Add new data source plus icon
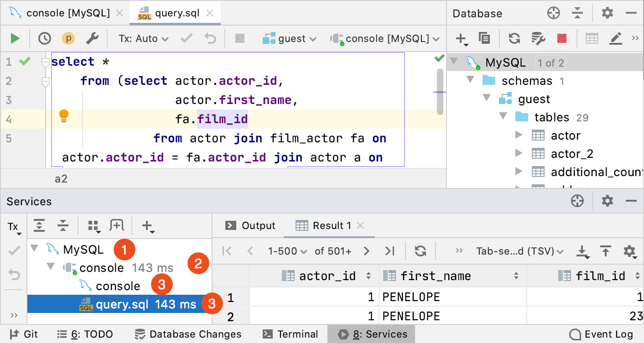Image resolution: width=644 pixels, height=344 pixels. coord(462,39)
